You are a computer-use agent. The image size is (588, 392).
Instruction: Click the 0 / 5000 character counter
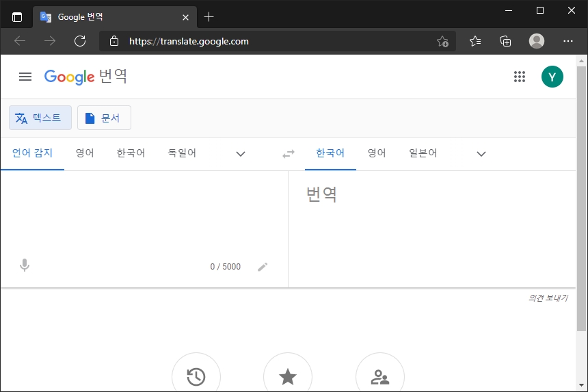[x=226, y=267]
